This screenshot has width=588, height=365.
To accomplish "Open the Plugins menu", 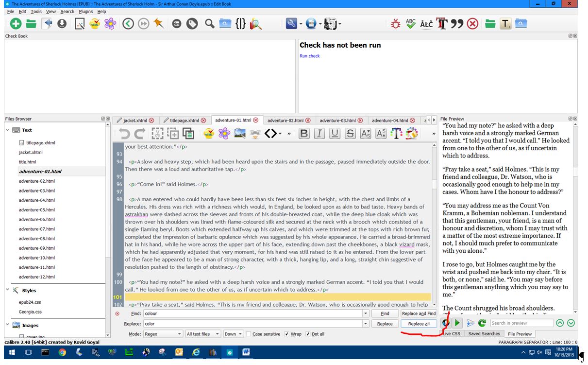I will pyautogui.click(x=85, y=11).
